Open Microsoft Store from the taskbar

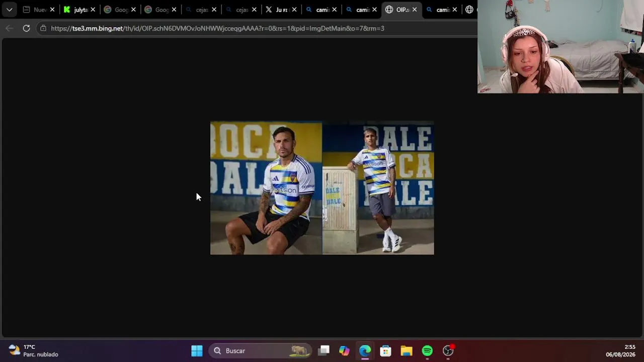click(385, 350)
